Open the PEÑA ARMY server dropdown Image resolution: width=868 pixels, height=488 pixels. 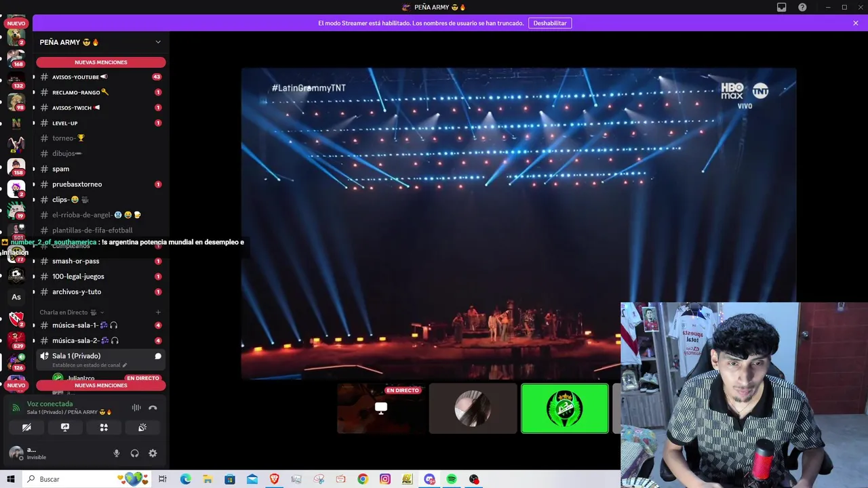(x=158, y=42)
